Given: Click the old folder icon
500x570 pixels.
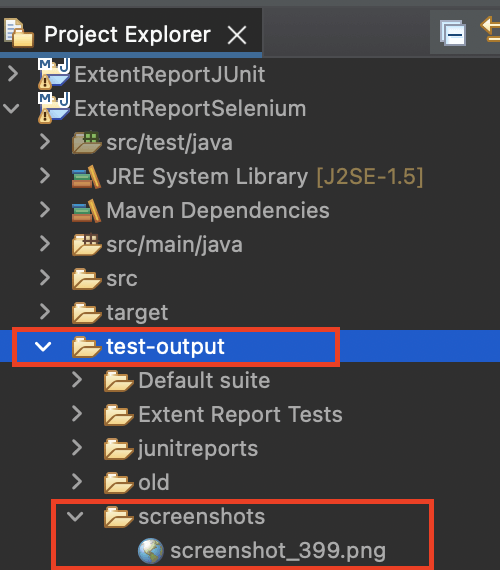Looking at the screenshot, I should tap(119, 483).
